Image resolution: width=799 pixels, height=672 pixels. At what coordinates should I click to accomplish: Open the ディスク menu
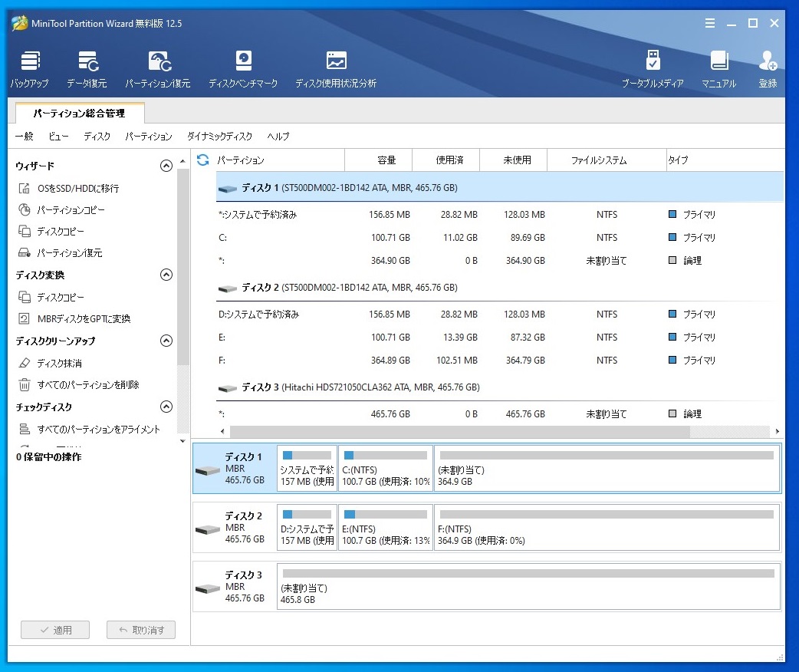(97, 136)
